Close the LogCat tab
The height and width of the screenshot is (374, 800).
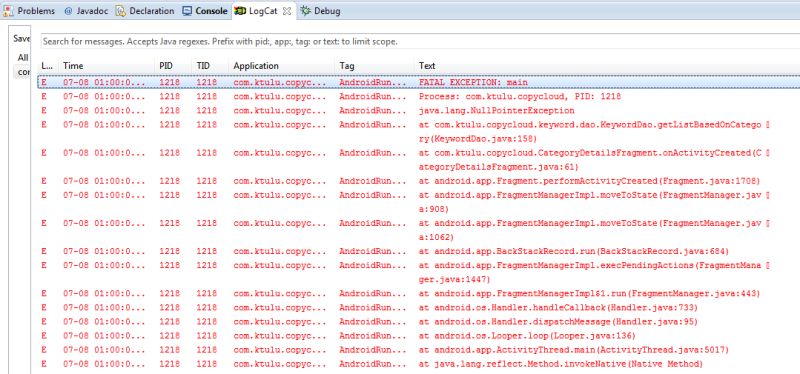(287, 11)
